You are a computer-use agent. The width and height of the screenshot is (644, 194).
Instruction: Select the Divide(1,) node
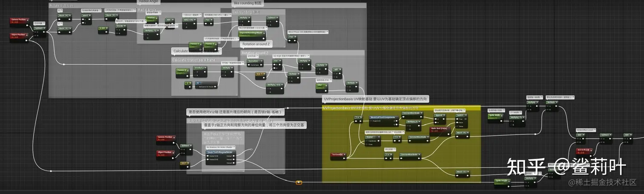(x=200, y=71)
